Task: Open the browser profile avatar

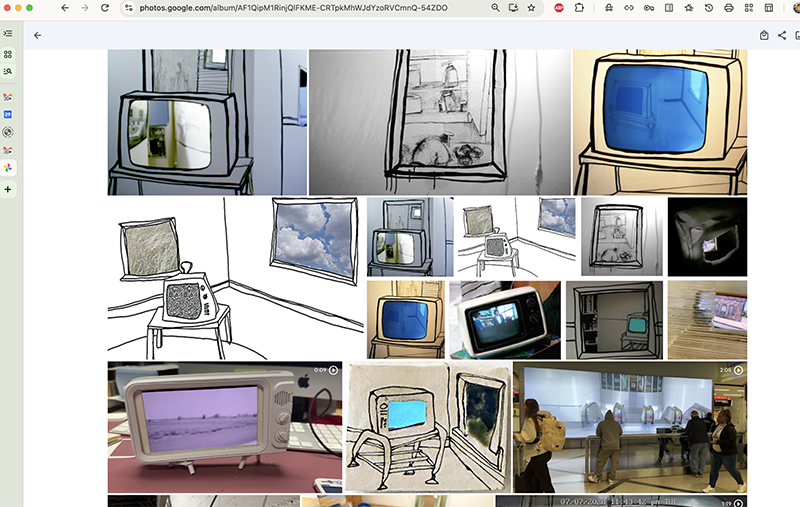Action: click(796, 8)
